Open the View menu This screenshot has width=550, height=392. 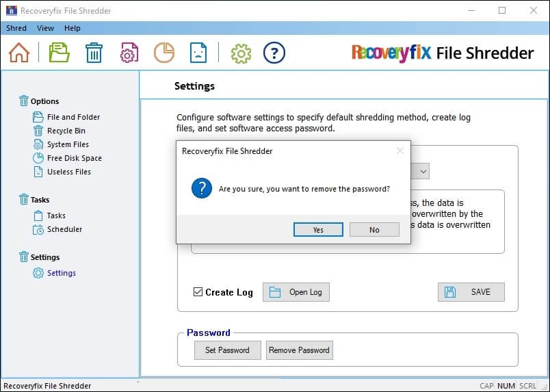[45, 28]
